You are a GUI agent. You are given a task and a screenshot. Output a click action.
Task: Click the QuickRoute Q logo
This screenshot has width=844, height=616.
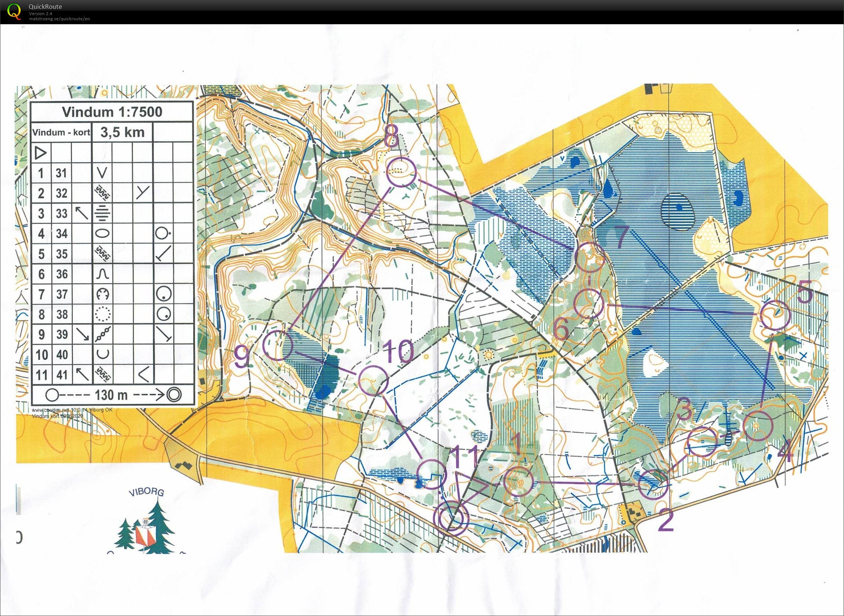14,11
